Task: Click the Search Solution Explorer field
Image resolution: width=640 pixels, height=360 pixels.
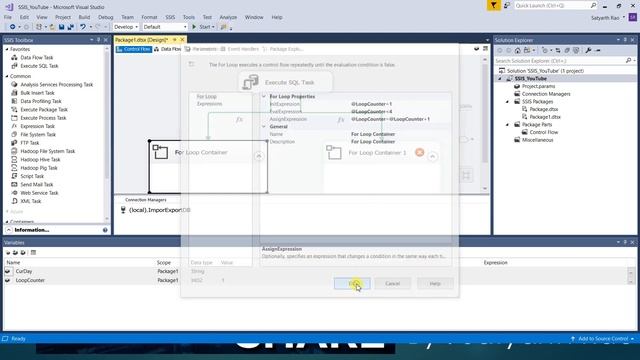Action: [560, 60]
